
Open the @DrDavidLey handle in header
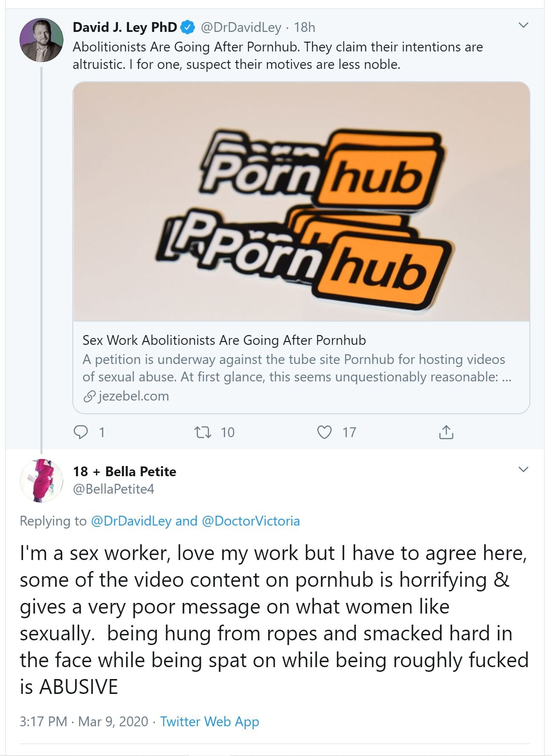[x=241, y=28]
